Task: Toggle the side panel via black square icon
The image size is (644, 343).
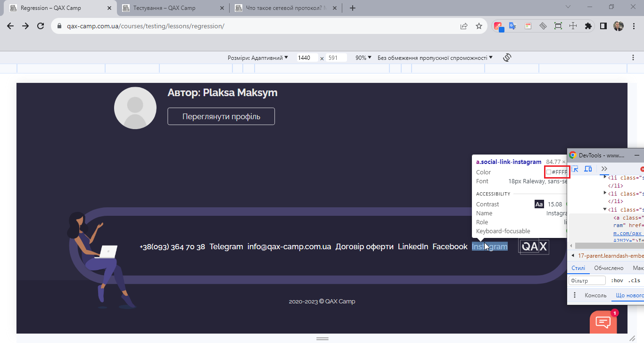Action: [603, 26]
